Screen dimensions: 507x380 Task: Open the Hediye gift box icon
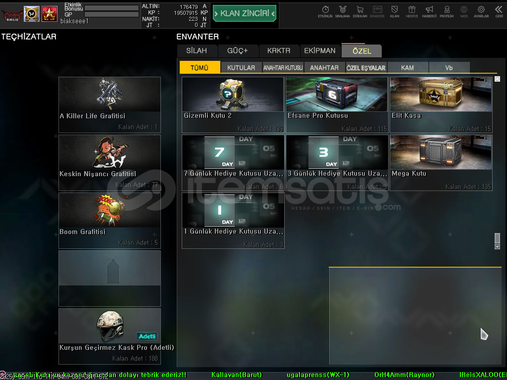coord(412,11)
